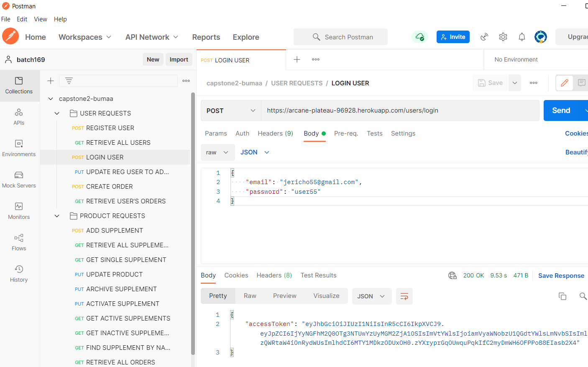Image resolution: width=588 pixels, height=367 pixels.
Task: Open the request three-dot menu beside Save
Action: (x=534, y=83)
